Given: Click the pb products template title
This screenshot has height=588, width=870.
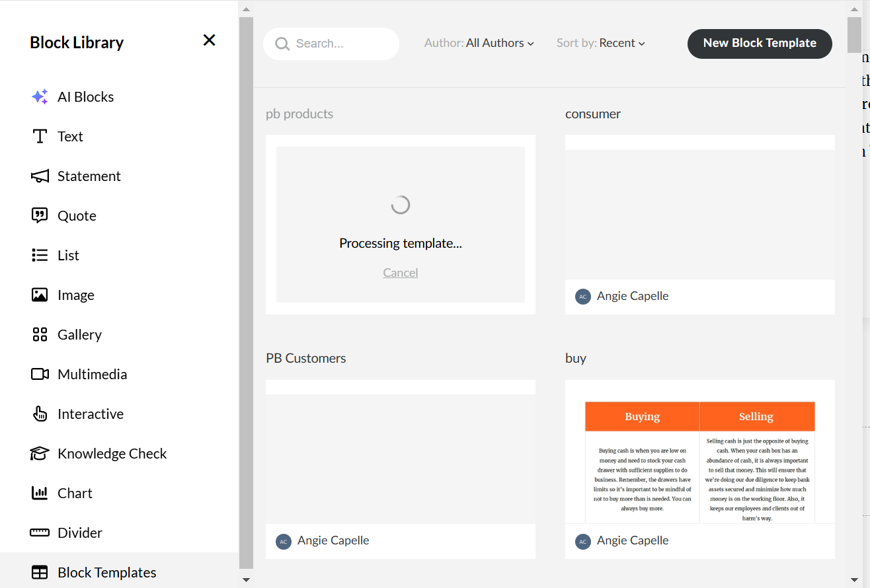Looking at the screenshot, I should tap(299, 114).
